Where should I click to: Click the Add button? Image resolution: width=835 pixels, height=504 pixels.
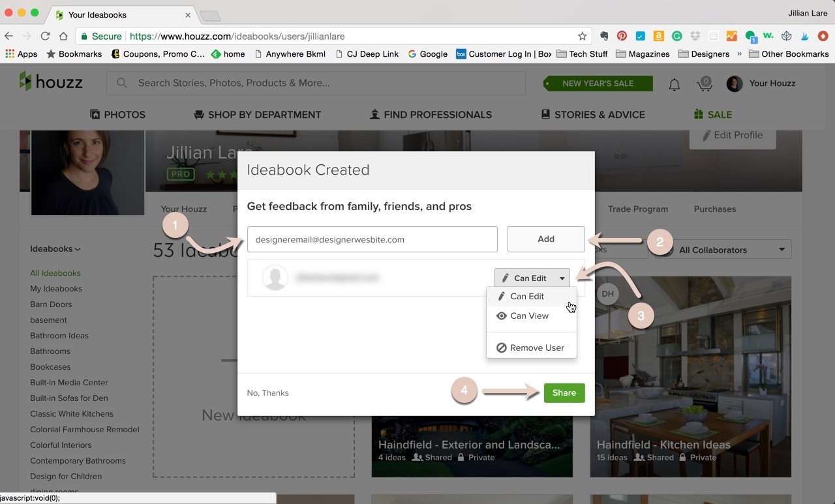[545, 239]
